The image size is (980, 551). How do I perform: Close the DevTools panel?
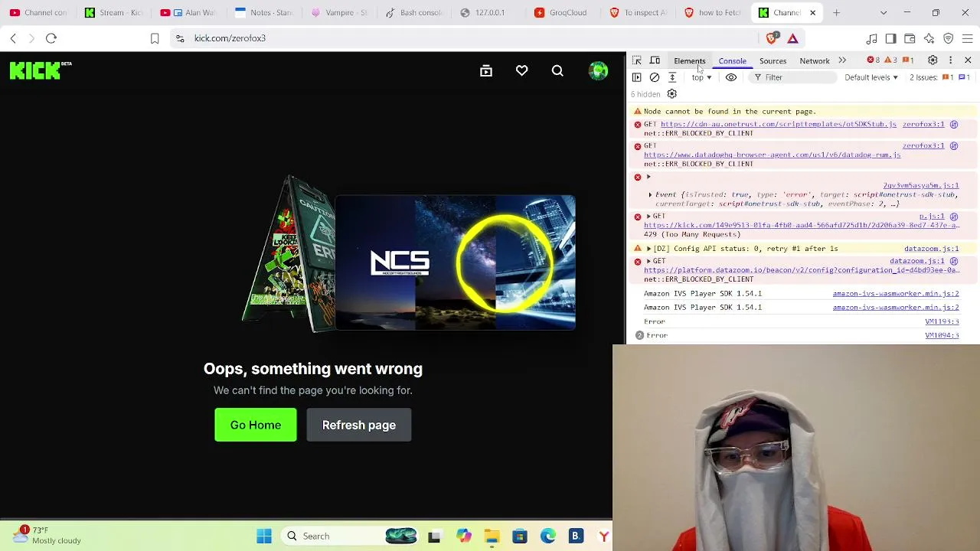(x=968, y=60)
